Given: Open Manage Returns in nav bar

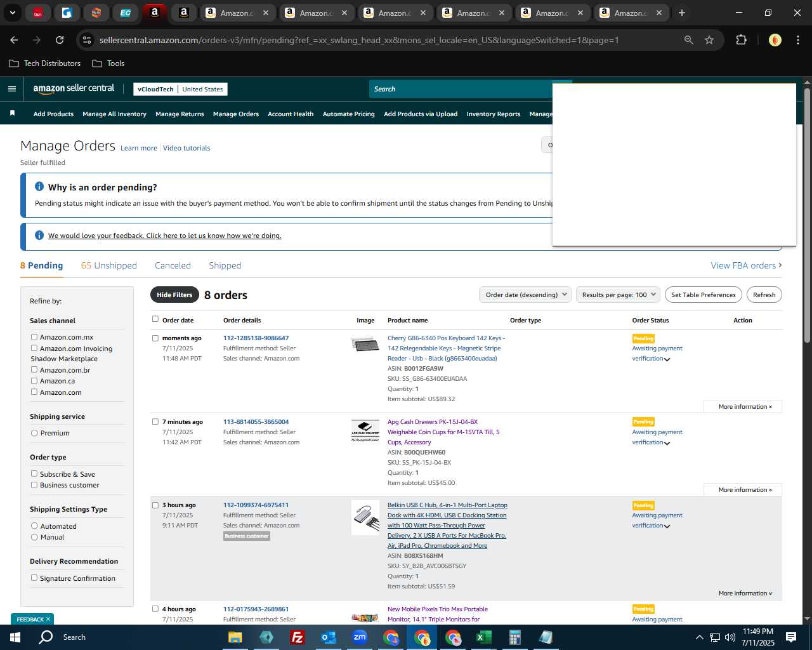Looking at the screenshot, I should 180,114.
